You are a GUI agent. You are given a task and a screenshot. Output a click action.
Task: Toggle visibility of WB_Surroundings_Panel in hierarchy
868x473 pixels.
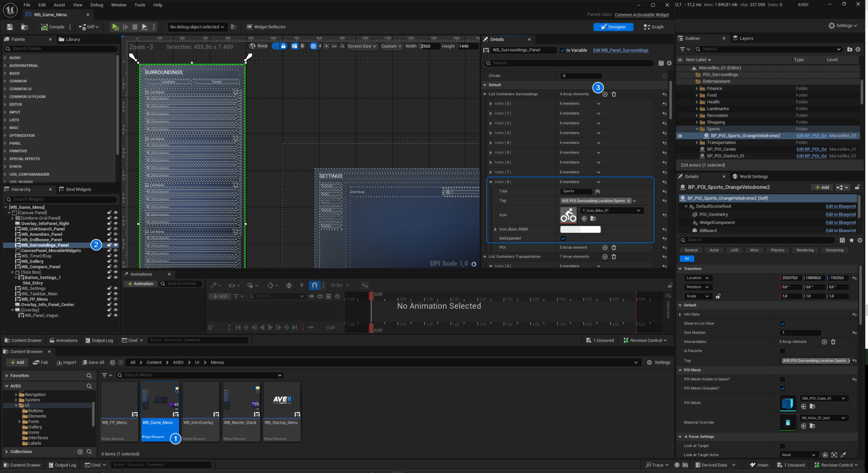pos(115,245)
